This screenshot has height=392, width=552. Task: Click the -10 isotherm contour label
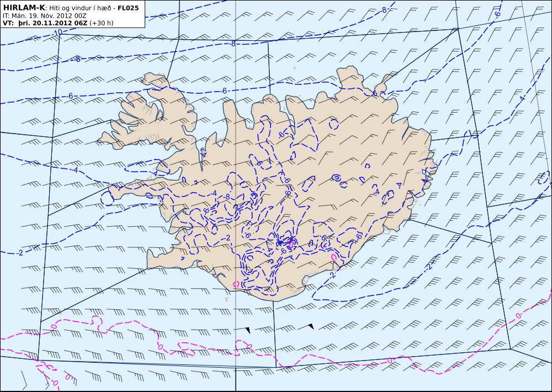pyautogui.click(x=57, y=33)
